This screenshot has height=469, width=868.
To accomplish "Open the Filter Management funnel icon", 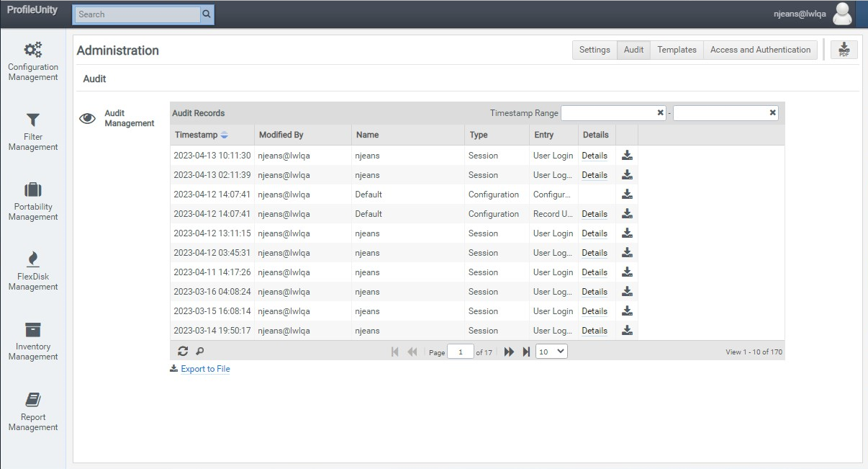I will pyautogui.click(x=33, y=120).
